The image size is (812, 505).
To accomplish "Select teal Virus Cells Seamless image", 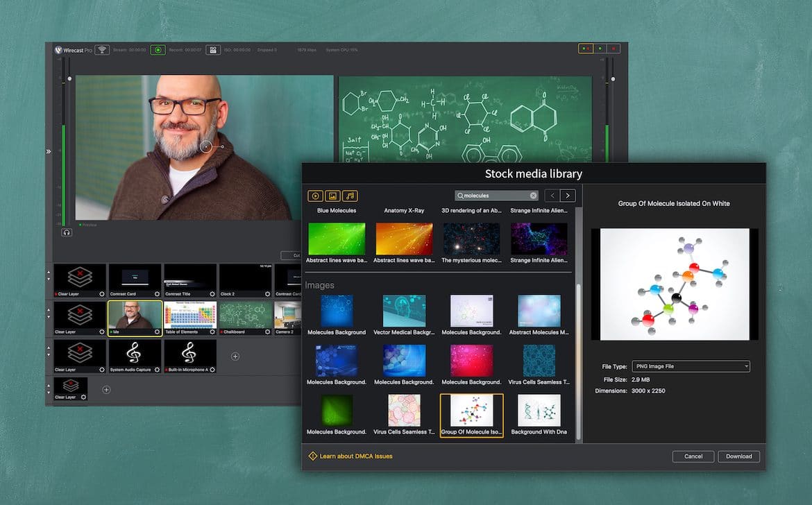I will coord(539,361).
